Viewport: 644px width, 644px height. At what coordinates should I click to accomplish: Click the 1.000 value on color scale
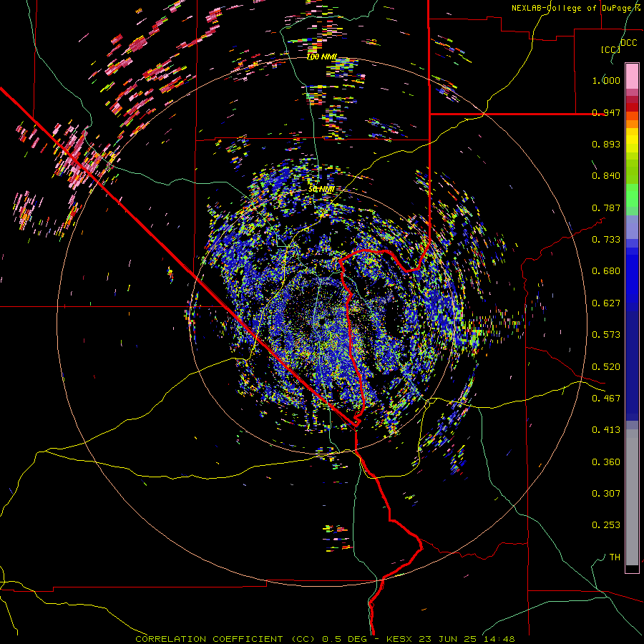click(x=606, y=80)
